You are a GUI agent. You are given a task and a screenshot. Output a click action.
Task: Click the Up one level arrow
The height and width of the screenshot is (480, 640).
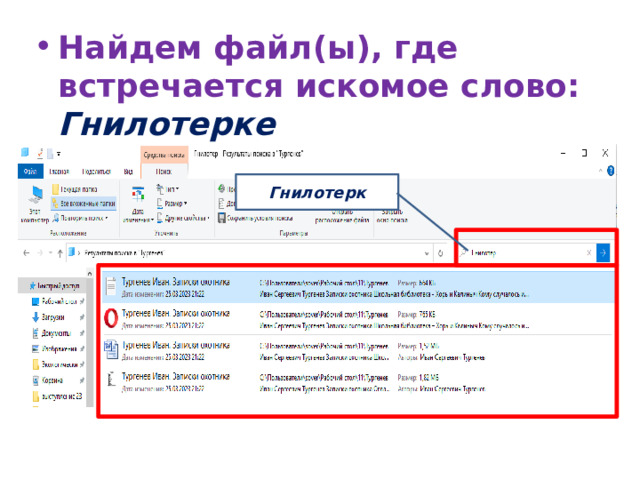pos(60,253)
